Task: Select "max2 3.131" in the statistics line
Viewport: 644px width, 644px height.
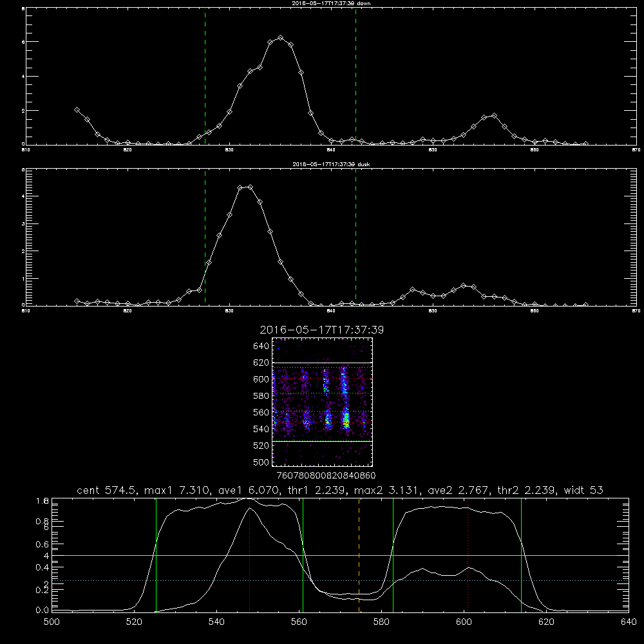Action: tap(385, 490)
